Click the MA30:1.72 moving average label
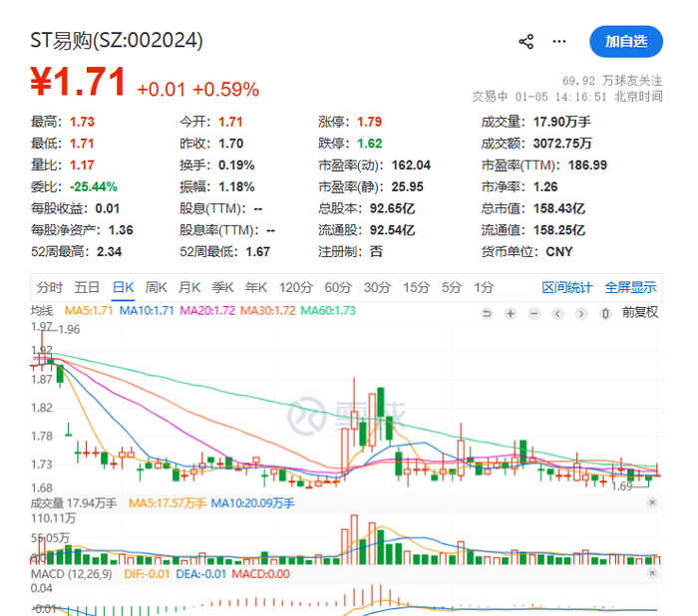The width and height of the screenshot is (698, 616). tap(267, 311)
